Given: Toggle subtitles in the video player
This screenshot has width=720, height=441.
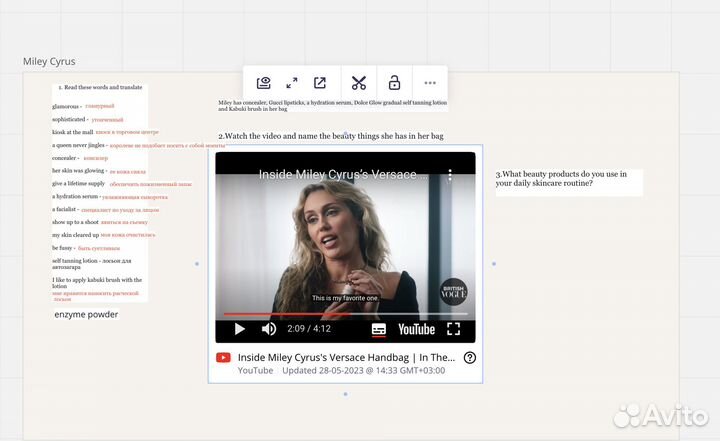Looking at the screenshot, I should pyautogui.click(x=379, y=328).
